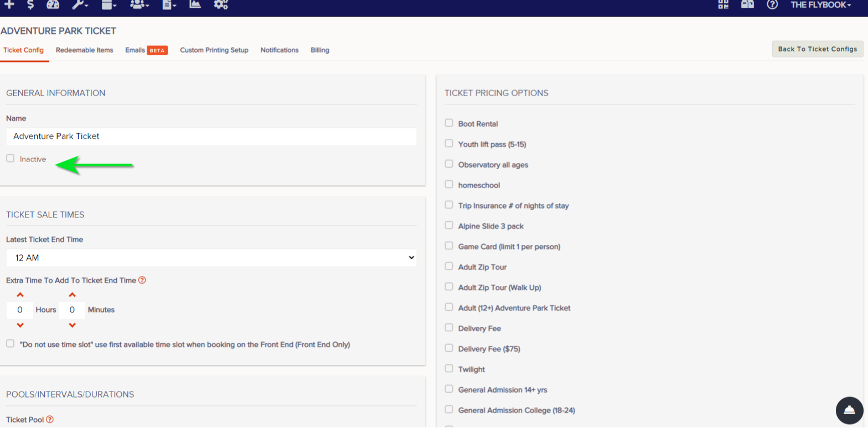Open the Notifications tab

(280, 50)
